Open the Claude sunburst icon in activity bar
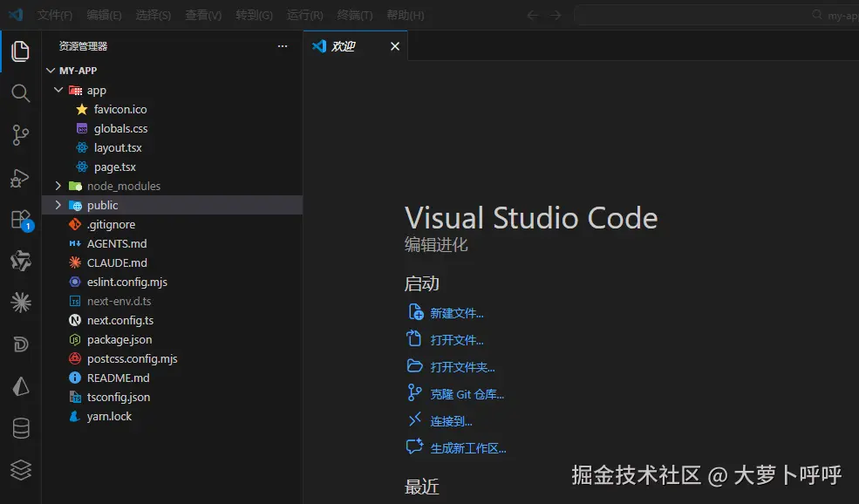The image size is (859, 504). coord(21,303)
